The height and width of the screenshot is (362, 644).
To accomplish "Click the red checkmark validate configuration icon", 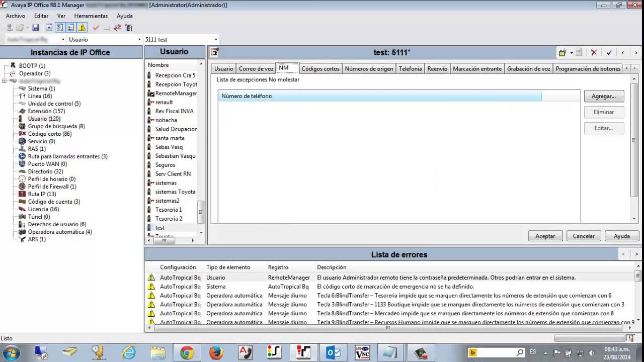I will (96, 28).
